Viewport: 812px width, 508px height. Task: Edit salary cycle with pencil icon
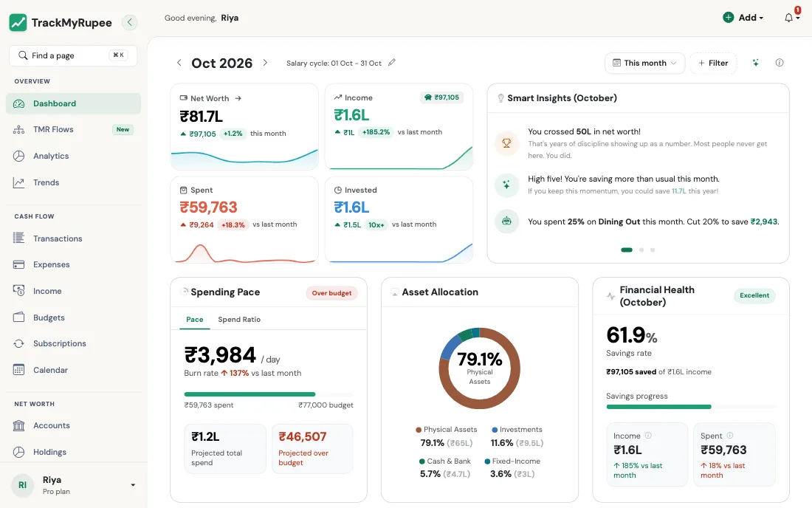click(x=392, y=62)
